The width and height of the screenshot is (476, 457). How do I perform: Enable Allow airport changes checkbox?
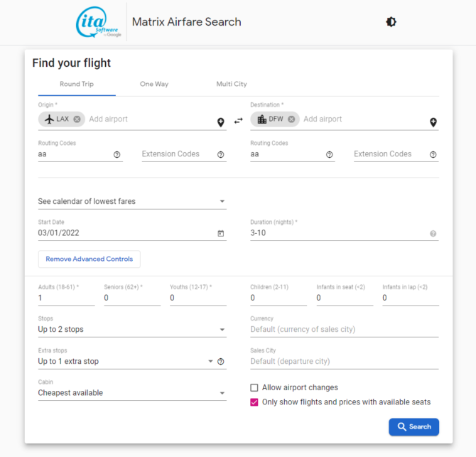pyautogui.click(x=254, y=387)
